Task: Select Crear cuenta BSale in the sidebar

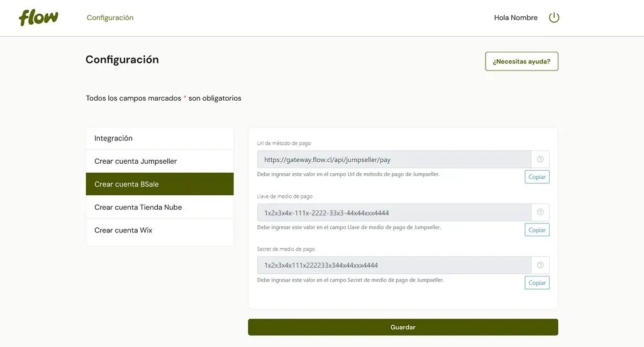Action: point(160,184)
